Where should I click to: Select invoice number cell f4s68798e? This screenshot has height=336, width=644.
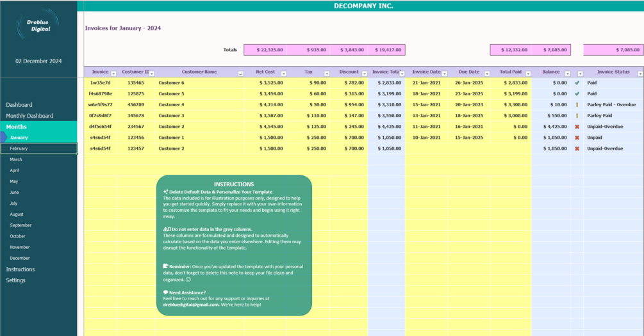pos(100,94)
